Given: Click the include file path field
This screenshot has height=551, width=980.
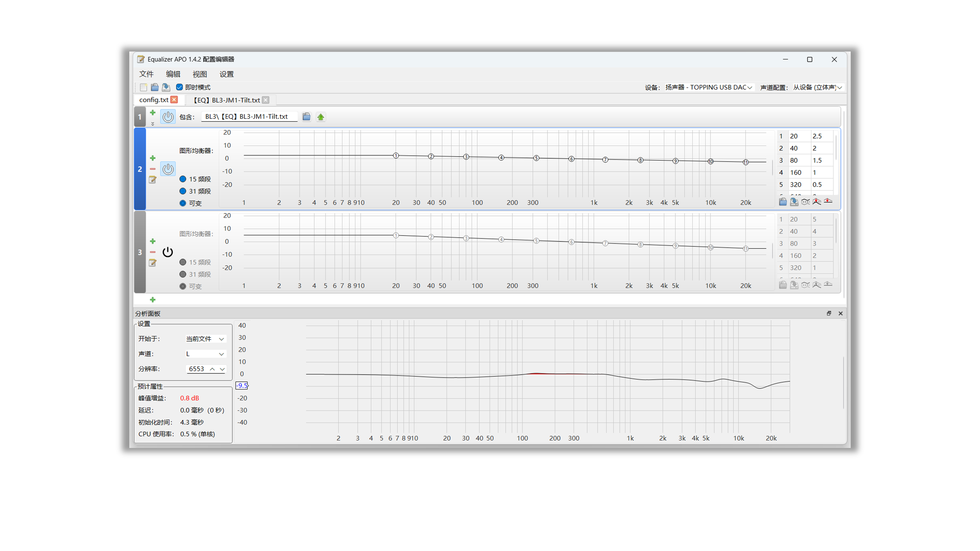Looking at the screenshot, I should 249,117.
